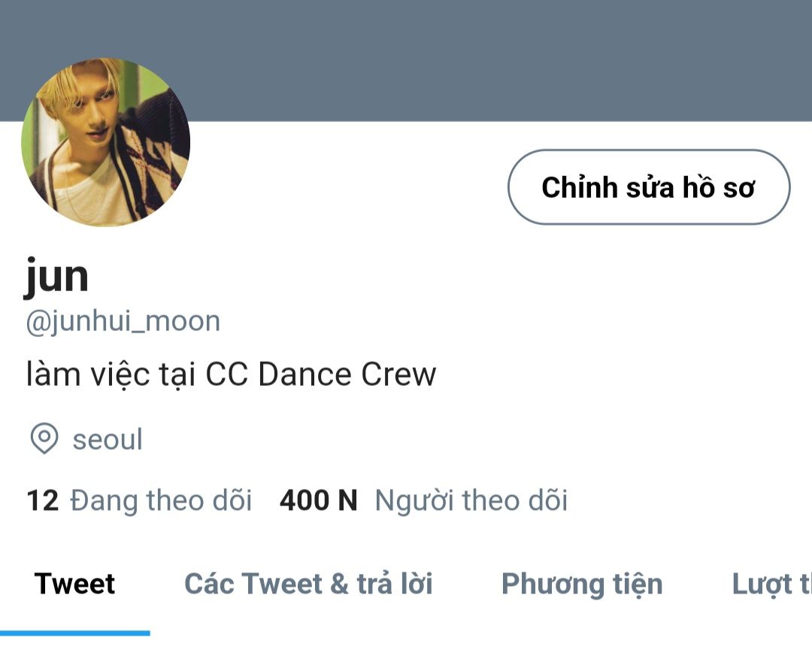Image resolution: width=812 pixels, height=671 pixels.
Task: Click the @junhui_moon handle
Action: (123, 322)
